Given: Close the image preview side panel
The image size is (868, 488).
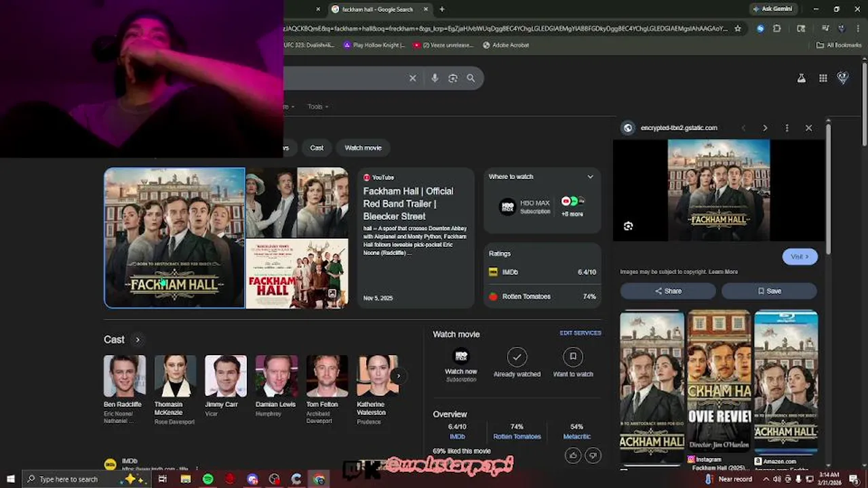Looking at the screenshot, I should [808, 127].
